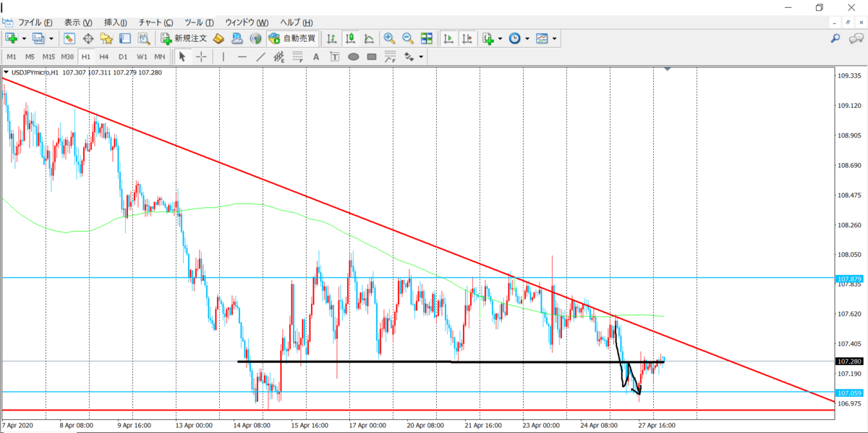Select the Fibonacci retracement tool
Viewport: 868px width, 433px height.
297,56
